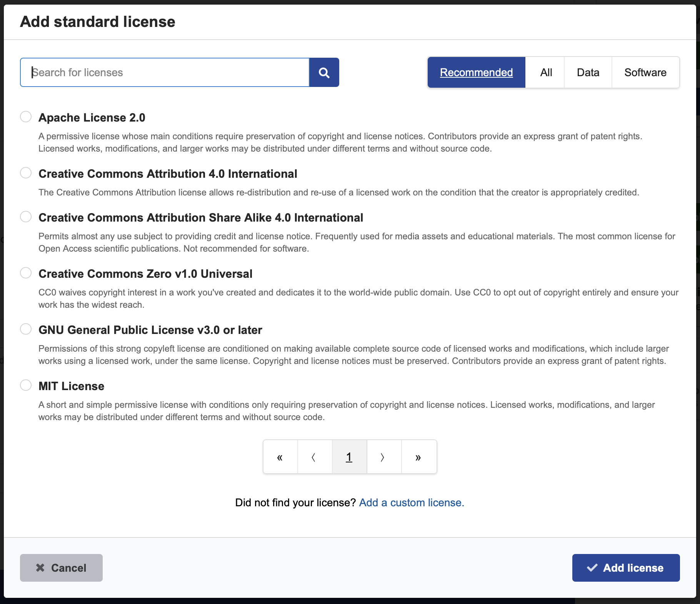Cancel the Add standard license dialog
The height and width of the screenshot is (604, 700).
61,567
